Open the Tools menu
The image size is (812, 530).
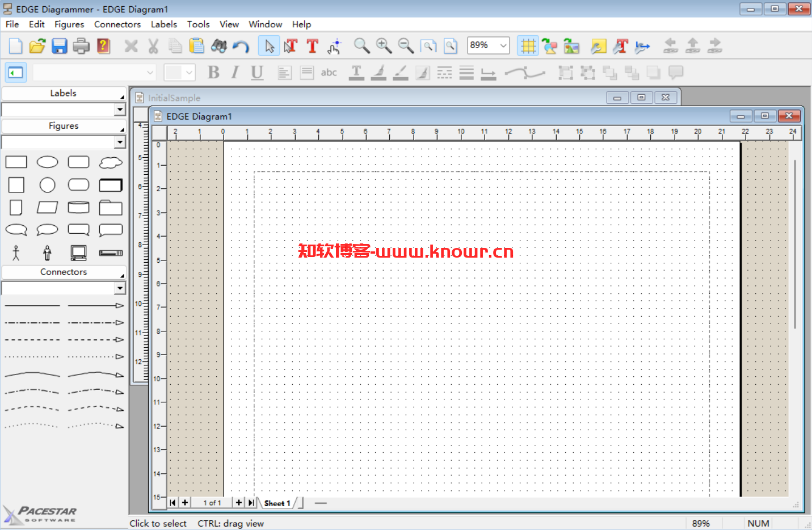pyautogui.click(x=199, y=24)
